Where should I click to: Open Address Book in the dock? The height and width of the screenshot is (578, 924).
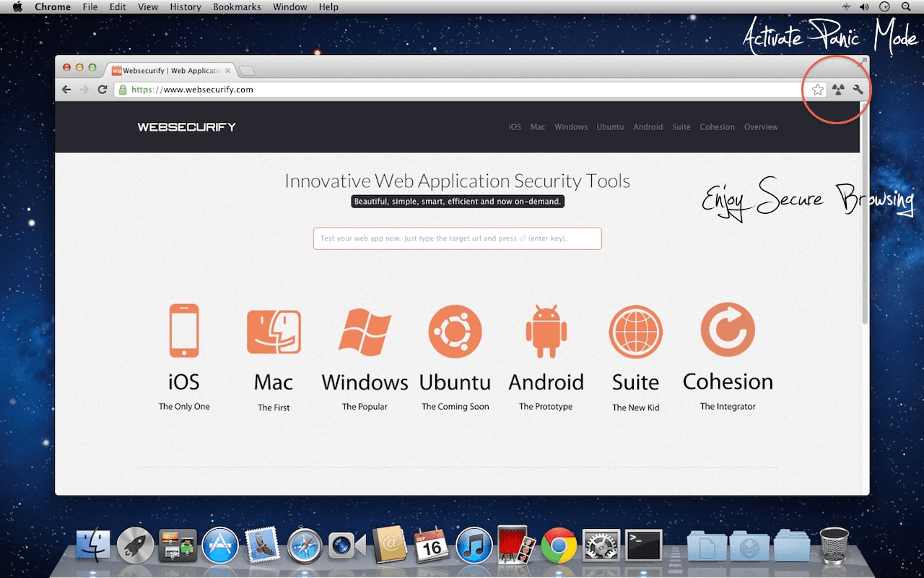coord(390,545)
